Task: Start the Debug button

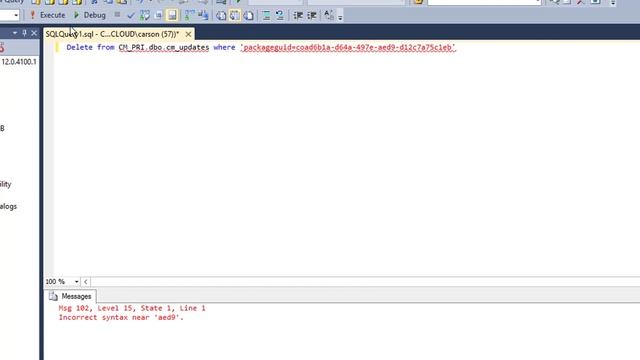Action: point(90,15)
